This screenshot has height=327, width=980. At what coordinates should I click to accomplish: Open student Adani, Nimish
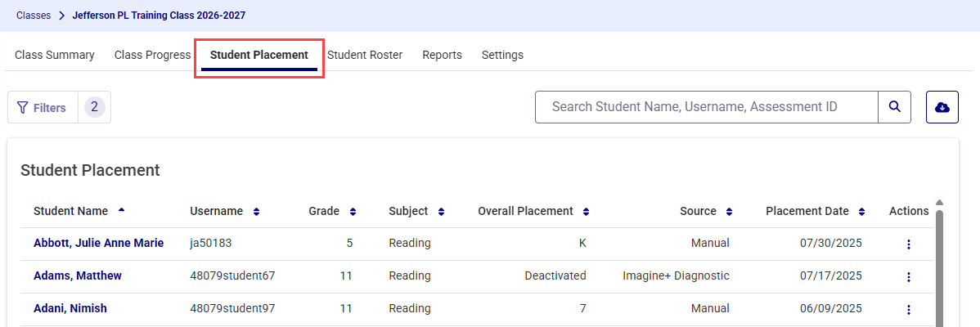(x=70, y=307)
